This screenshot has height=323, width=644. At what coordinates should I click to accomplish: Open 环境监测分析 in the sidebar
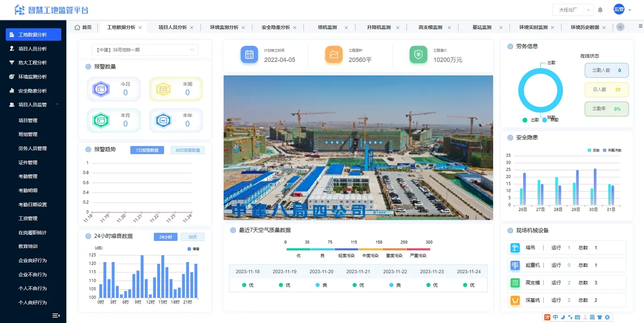[33, 77]
